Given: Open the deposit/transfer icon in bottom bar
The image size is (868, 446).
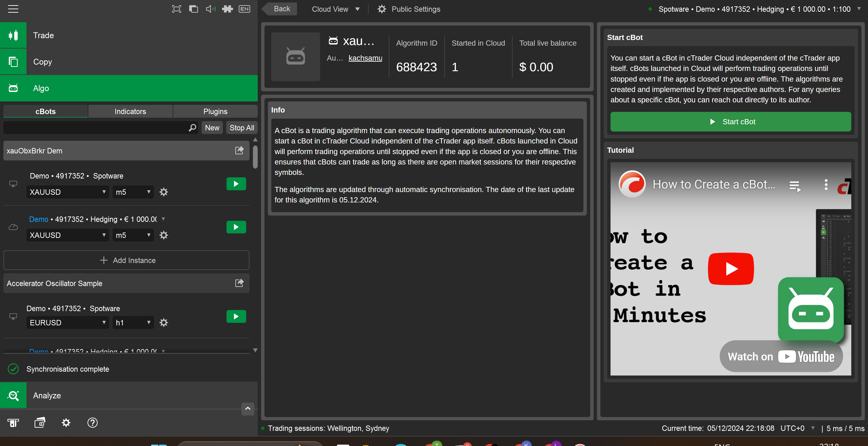Looking at the screenshot, I should click(x=13, y=423).
